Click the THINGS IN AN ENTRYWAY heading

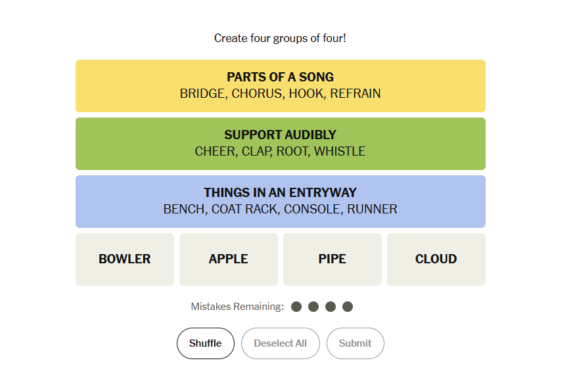click(280, 192)
